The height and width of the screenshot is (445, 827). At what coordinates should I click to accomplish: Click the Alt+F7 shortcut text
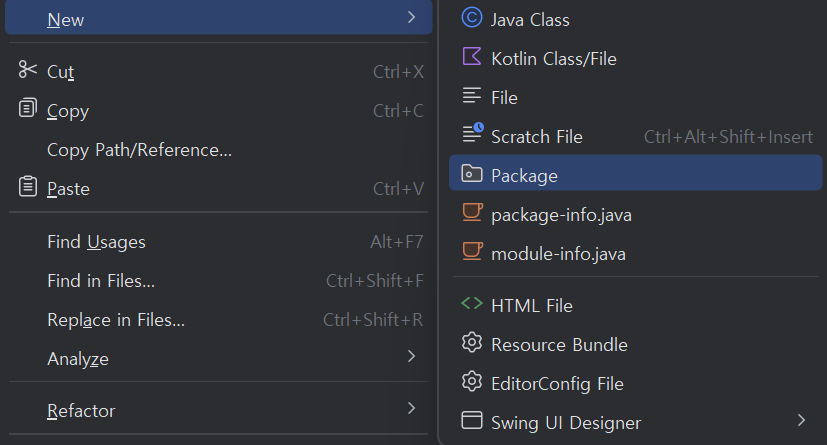pyautogui.click(x=397, y=241)
